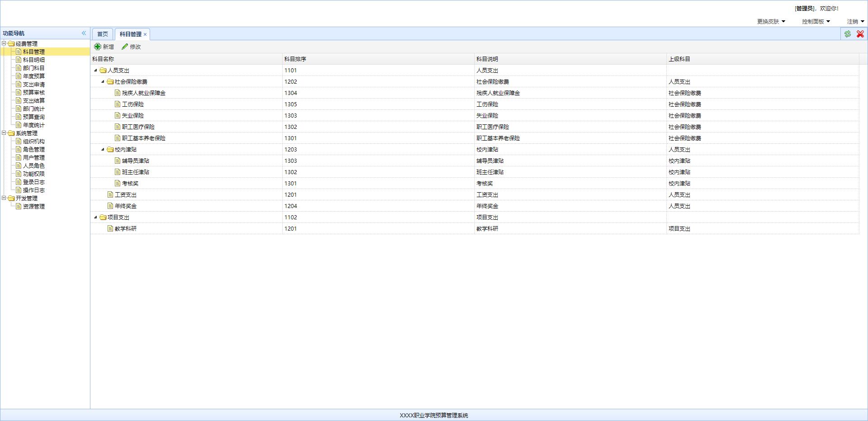
Task: Open 组织机构 in the sidebar
Action: pyautogui.click(x=34, y=141)
